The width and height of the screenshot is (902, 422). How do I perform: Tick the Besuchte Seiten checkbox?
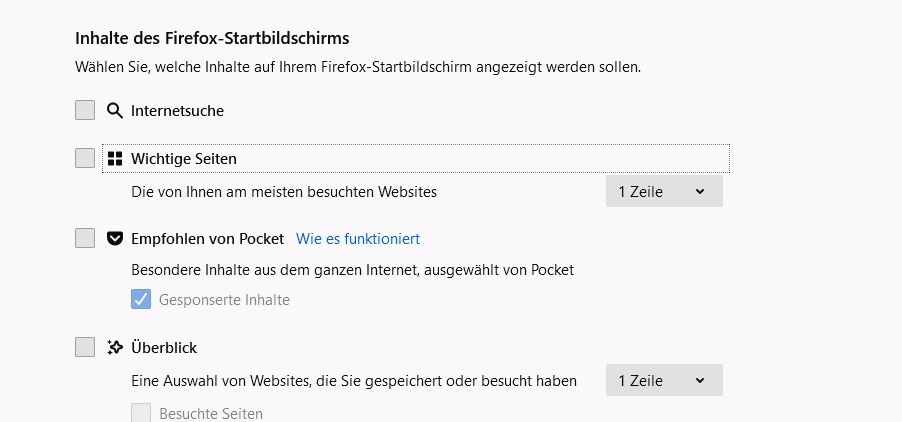[x=141, y=413]
